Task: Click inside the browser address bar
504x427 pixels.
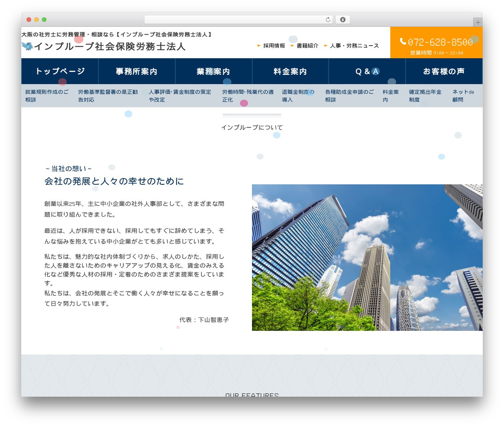Action: [x=238, y=20]
